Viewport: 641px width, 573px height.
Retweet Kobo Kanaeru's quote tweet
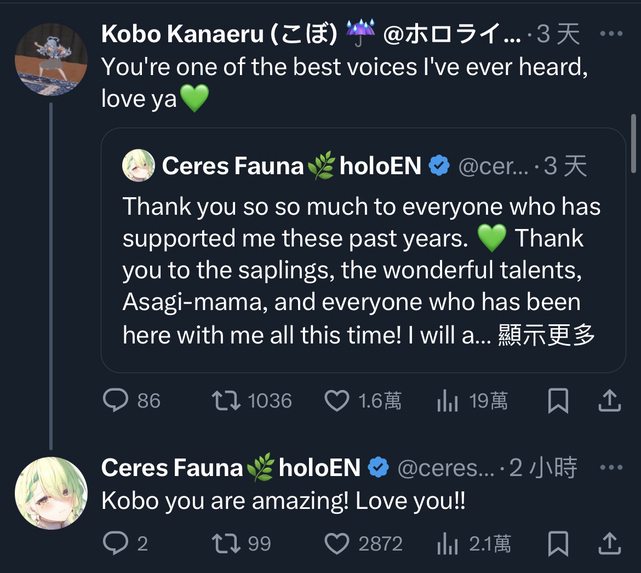tap(223, 401)
